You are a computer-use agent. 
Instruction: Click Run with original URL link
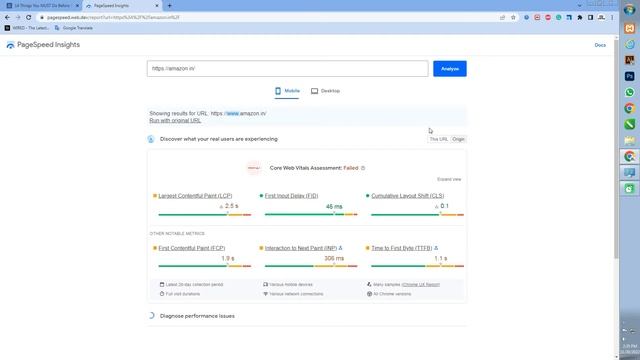[x=175, y=120]
